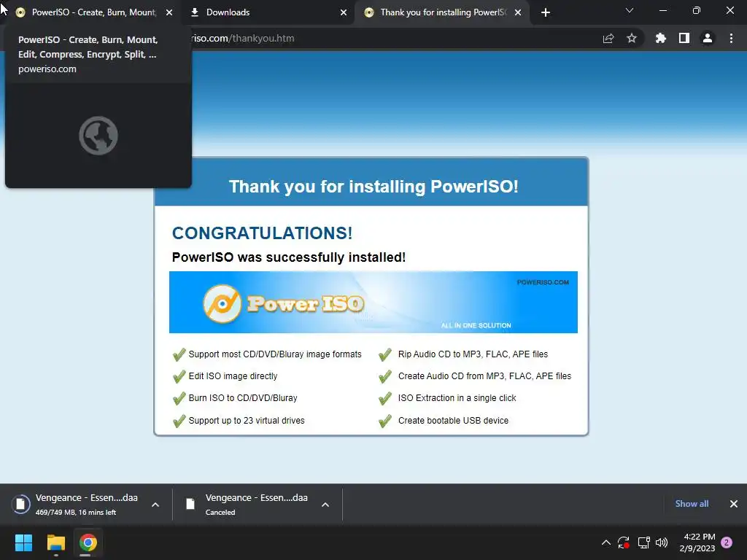Close the PowerISO - Create, Burn, Mount tab
The image size is (747, 560).
click(x=169, y=12)
